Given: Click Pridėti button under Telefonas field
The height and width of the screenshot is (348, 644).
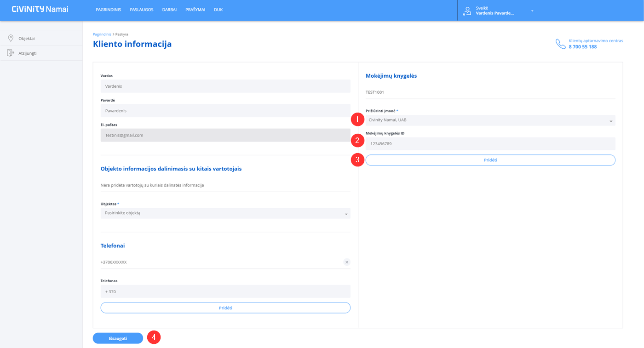Looking at the screenshot, I should coord(225,308).
